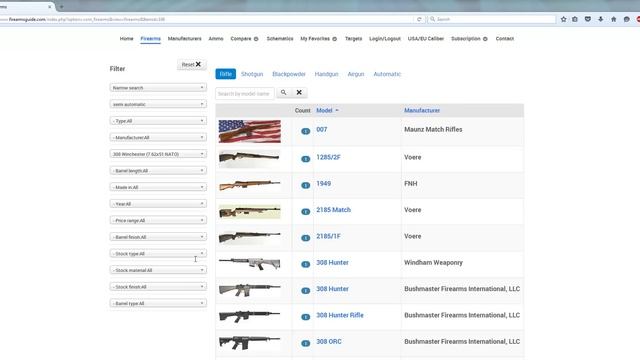Expand the Stock type All dropdown

(x=158, y=253)
